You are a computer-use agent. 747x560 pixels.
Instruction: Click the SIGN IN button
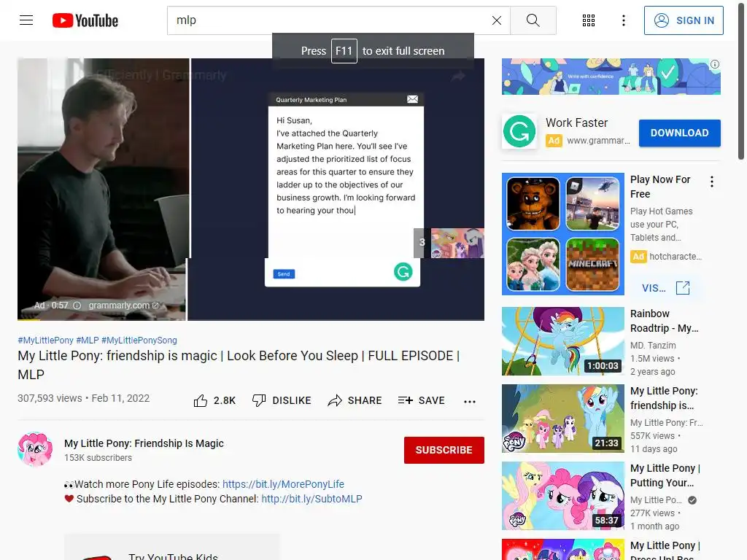684,20
